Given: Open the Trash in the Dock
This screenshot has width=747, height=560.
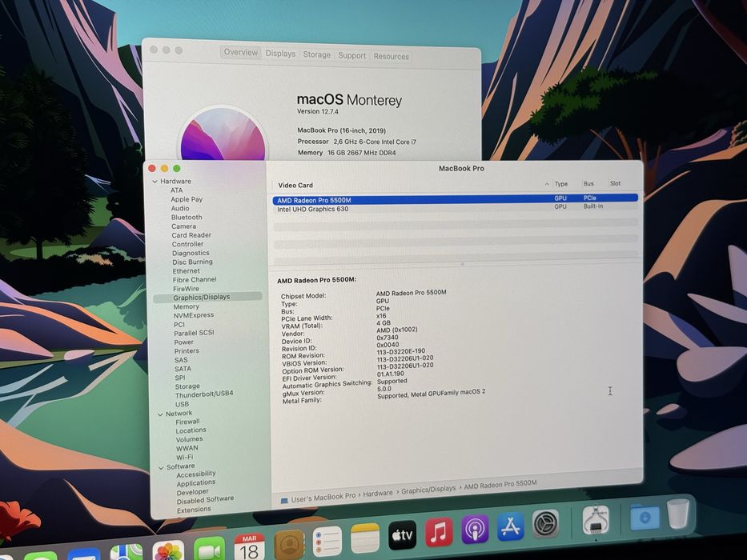Looking at the screenshot, I should pyautogui.click(x=678, y=514).
